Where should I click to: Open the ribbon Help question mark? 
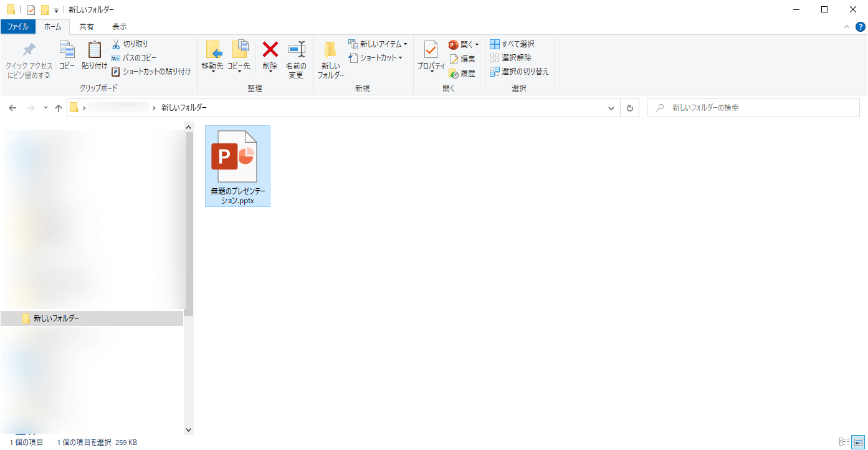(x=861, y=27)
